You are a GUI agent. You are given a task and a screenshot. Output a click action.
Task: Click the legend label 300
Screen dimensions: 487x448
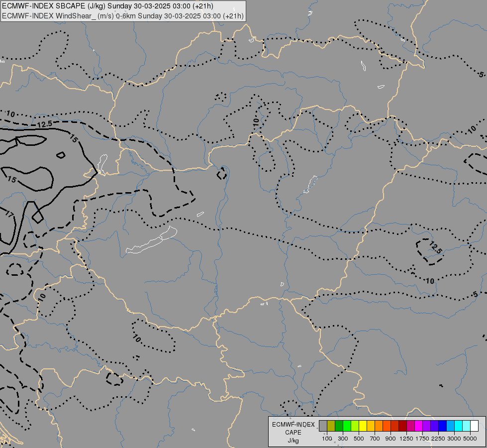[343, 439]
